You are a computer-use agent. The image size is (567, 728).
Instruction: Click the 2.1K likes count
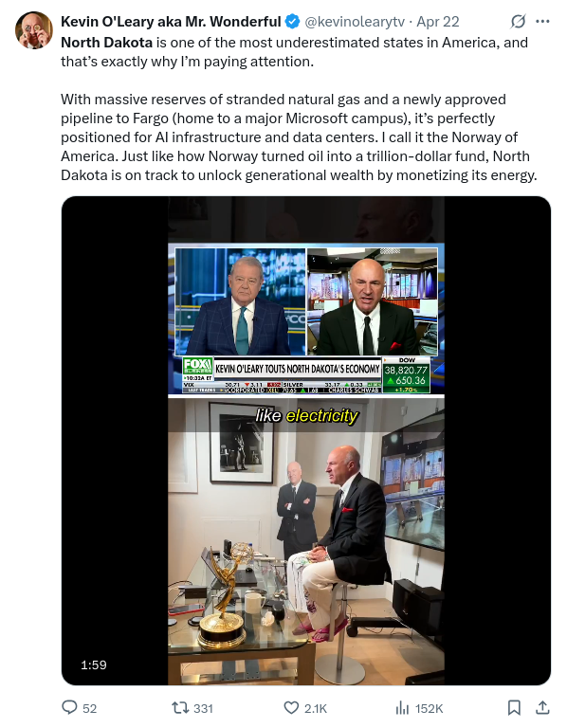[316, 708]
